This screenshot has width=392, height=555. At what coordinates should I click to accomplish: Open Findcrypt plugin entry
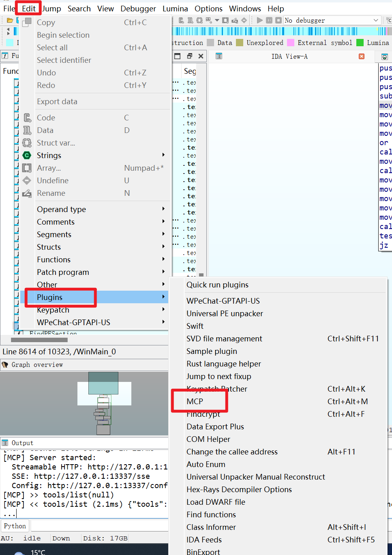pos(277,414)
